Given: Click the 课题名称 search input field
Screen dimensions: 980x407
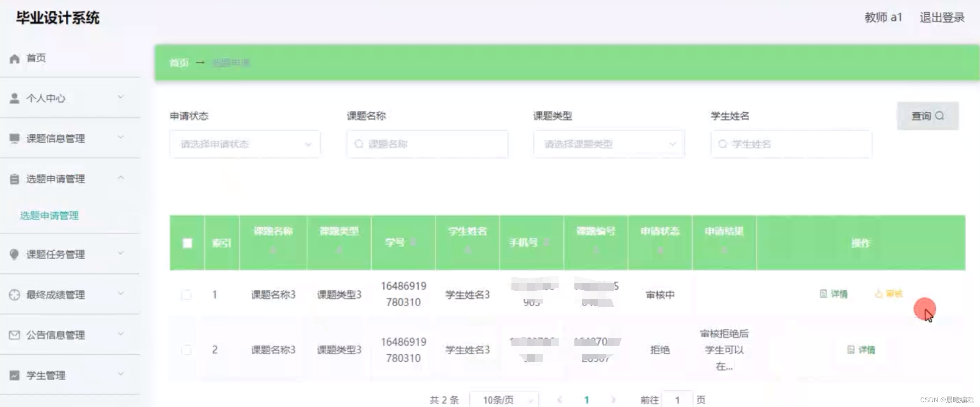Looking at the screenshot, I should point(427,144).
